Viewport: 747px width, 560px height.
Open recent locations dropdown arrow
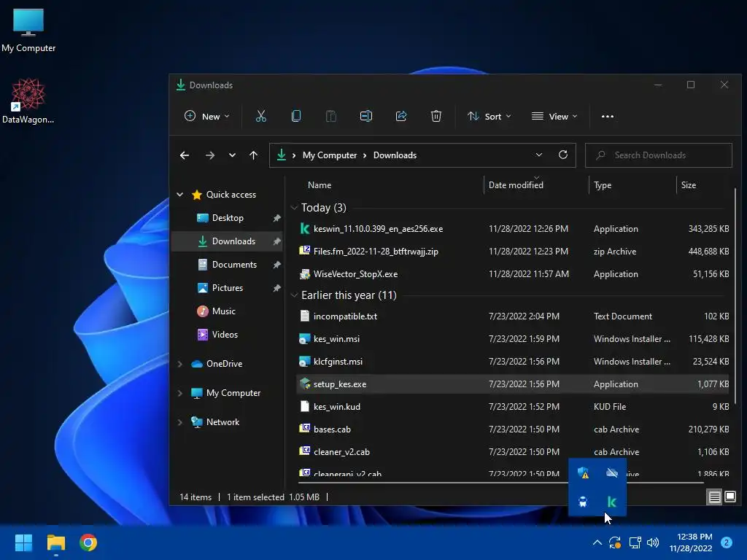click(x=232, y=155)
